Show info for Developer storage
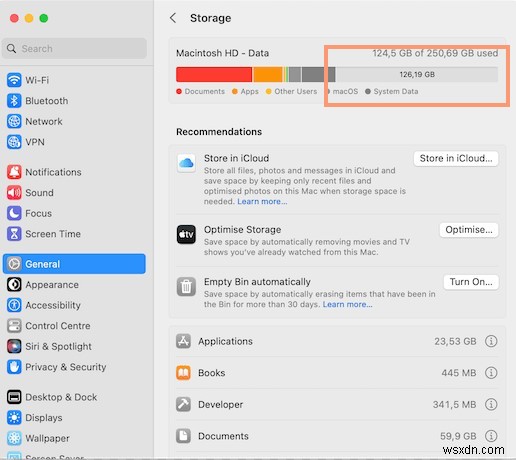 [491, 404]
